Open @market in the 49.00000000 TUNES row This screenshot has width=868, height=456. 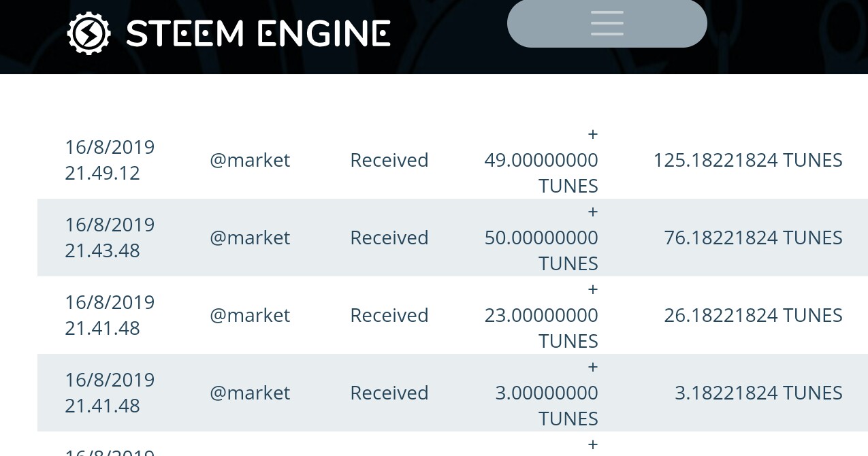click(x=250, y=160)
